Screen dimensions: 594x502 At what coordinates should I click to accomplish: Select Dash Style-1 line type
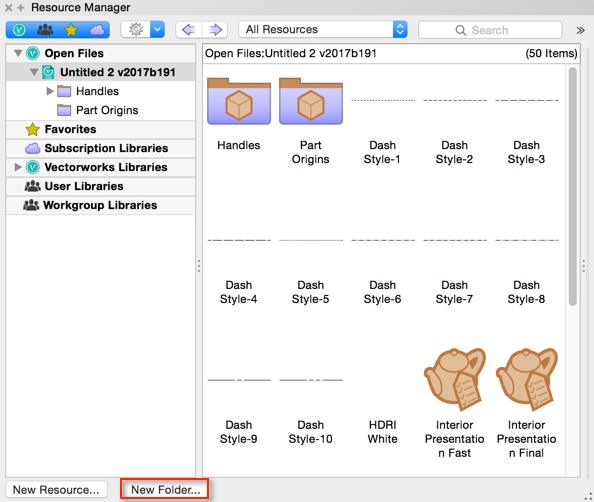pos(383,100)
